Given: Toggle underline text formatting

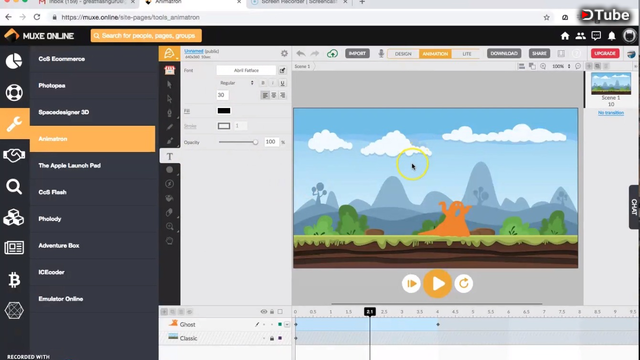Looking at the screenshot, I should click(282, 83).
